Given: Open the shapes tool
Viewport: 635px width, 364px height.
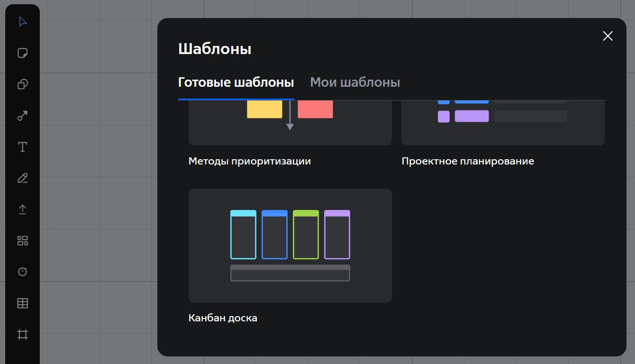Looking at the screenshot, I should click(x=23, y=84).
